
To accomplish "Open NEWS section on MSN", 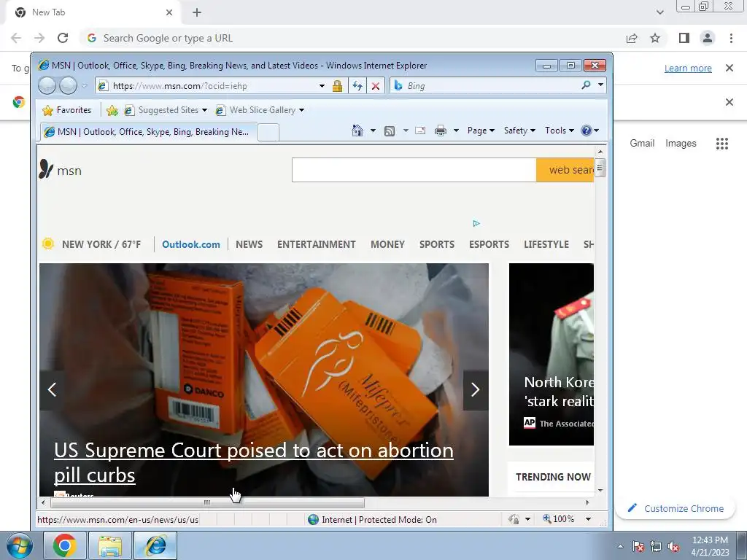I will [249, 244].
